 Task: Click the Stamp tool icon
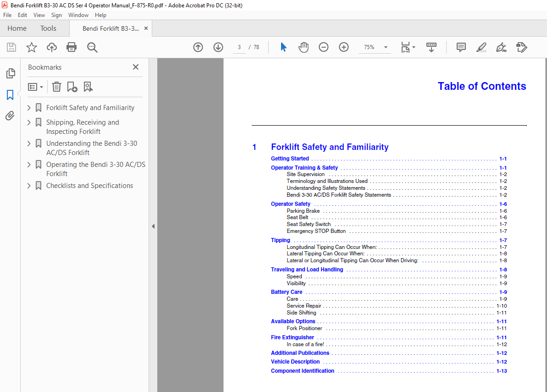tap(521, 47)
